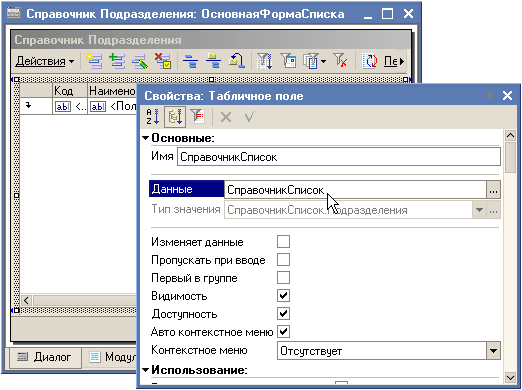Click the disable filter icon with red X

click(340, 61)
